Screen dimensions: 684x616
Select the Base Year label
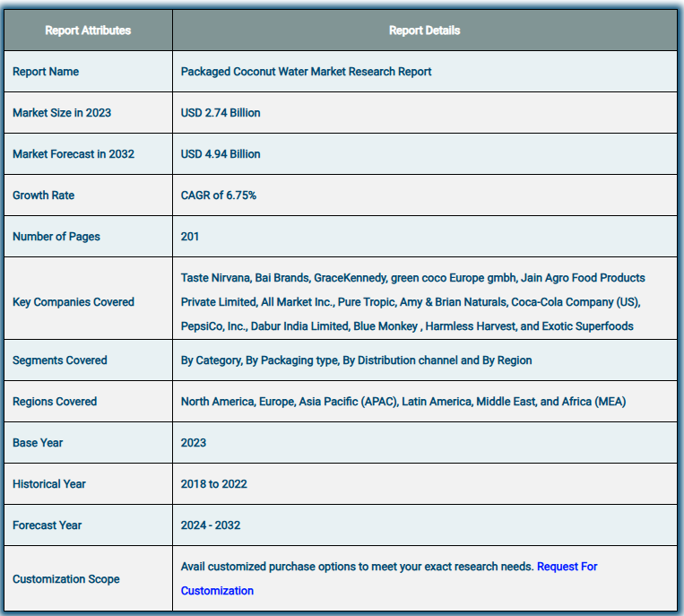point(38,443)
